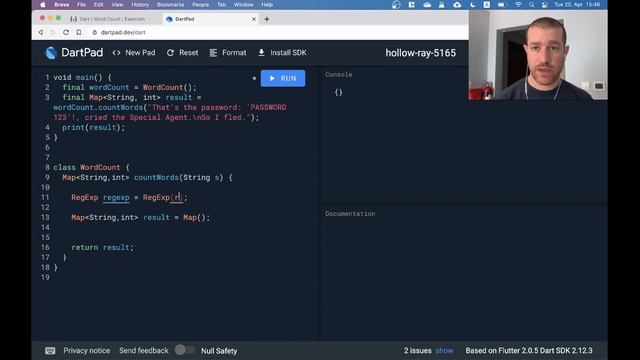This screenshot has width=640, height=360.
Task: Click the Documentation panel header
Action: click(x=350, y=213)
